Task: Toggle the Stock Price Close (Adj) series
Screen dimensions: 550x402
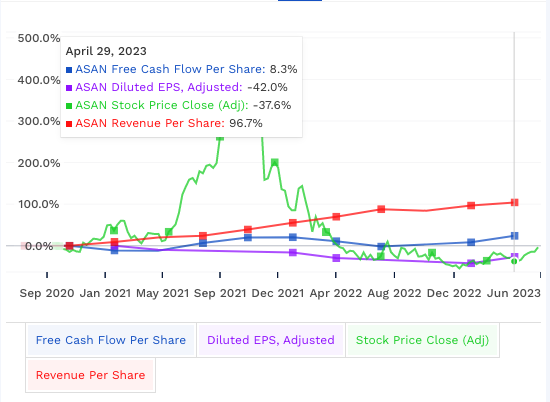Action: (422, 340)
